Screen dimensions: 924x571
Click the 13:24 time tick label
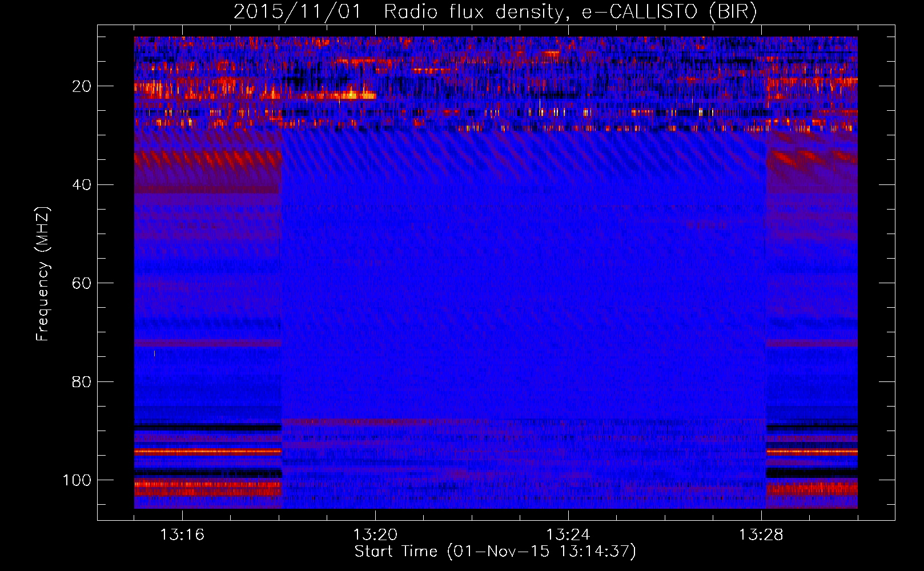point(568,534)
